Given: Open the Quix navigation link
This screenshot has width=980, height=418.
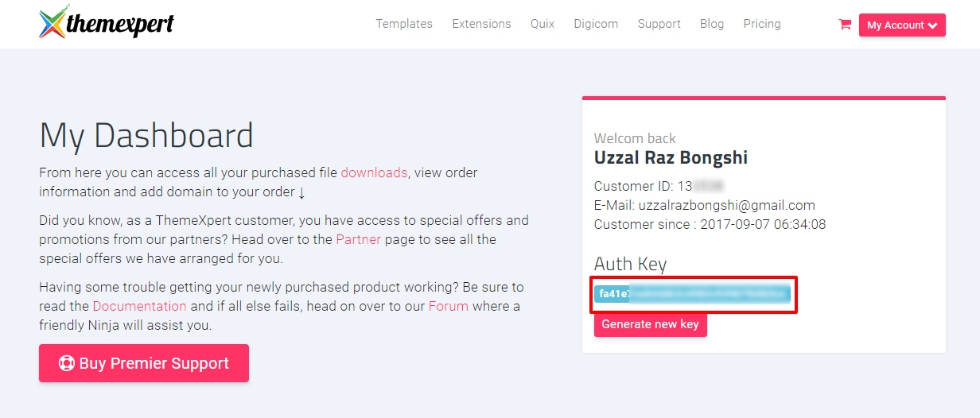Looking at the screenshot, I should pyautogui.click(x=542, y=24).
